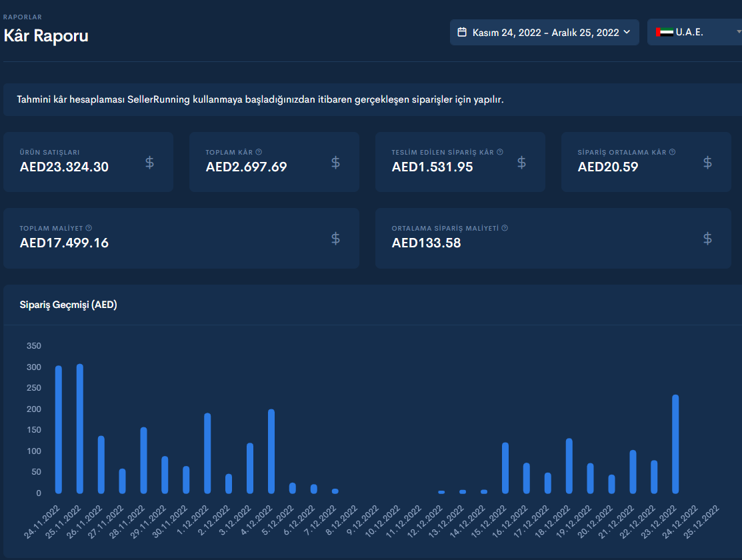The width and height of the screenshot is (742, 560).
Task: Click dollar icon on Toplam Maliyet card
Action: click(335, 238)
